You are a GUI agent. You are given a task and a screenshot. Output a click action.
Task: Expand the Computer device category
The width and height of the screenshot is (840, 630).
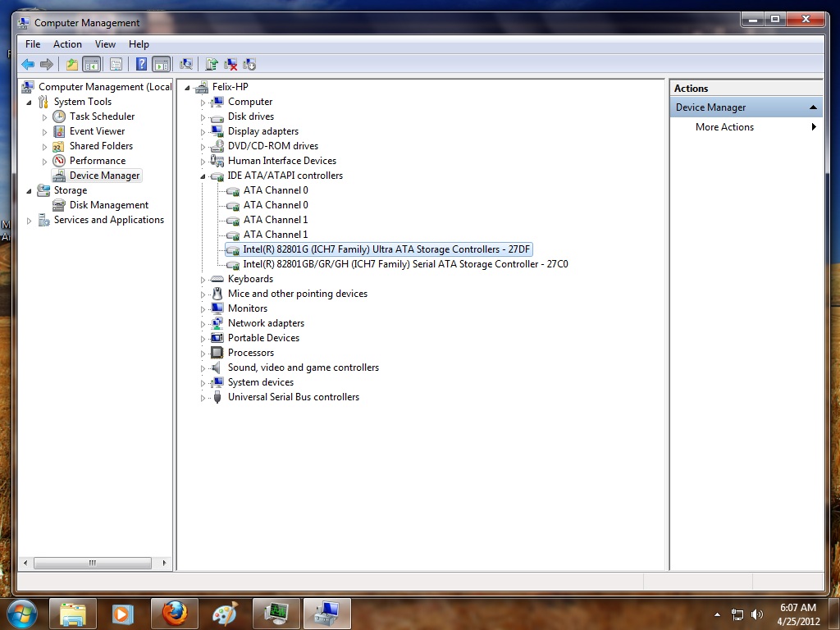point(203,103)
